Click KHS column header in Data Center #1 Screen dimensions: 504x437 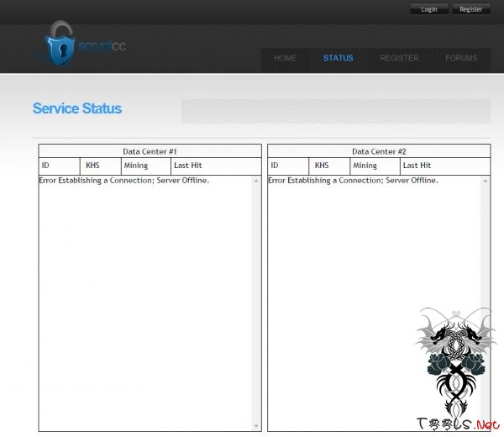point(92,166)
